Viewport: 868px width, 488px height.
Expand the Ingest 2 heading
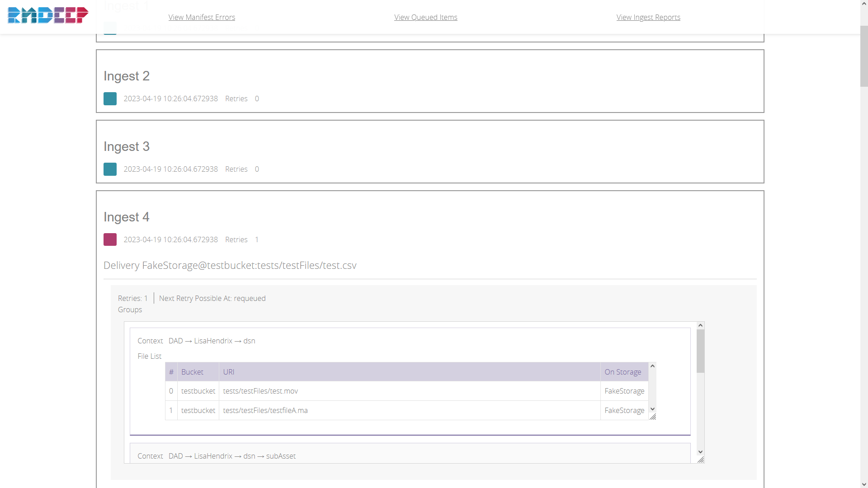[127, 76]
